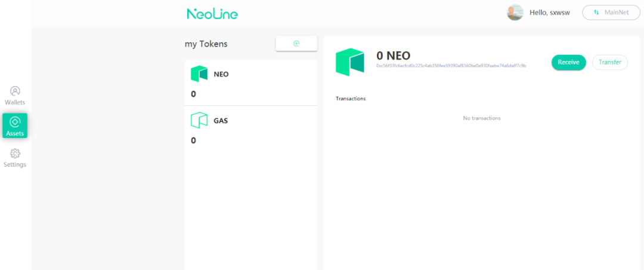Click the Hello, sxwsw greeting
644x270 pixels.
click(x=550, y=13)
